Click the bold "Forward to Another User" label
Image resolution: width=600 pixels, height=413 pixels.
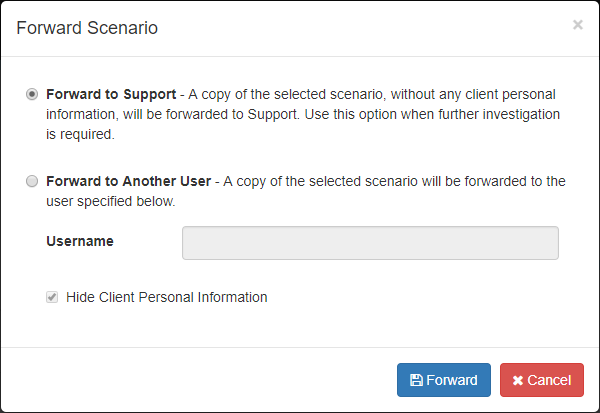(128, 181)
